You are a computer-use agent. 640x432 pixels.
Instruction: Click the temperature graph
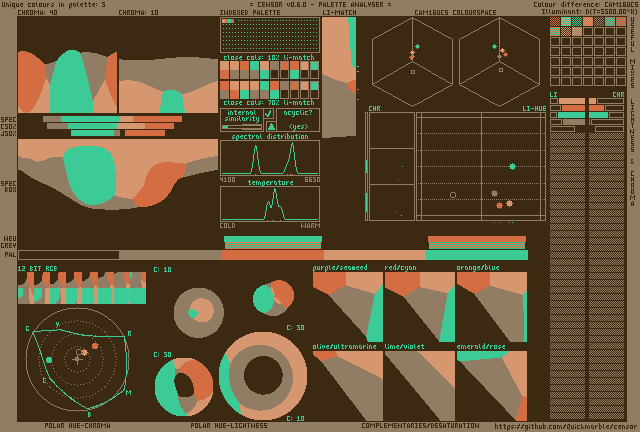tap(270, 204)
